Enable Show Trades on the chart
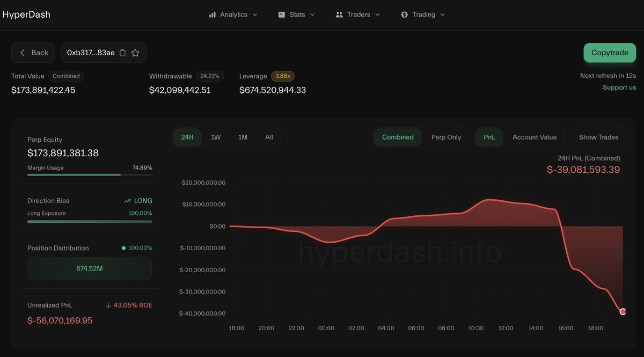Image resolution: width=644 pixels, height=357 pixels. tap(598, 137)
